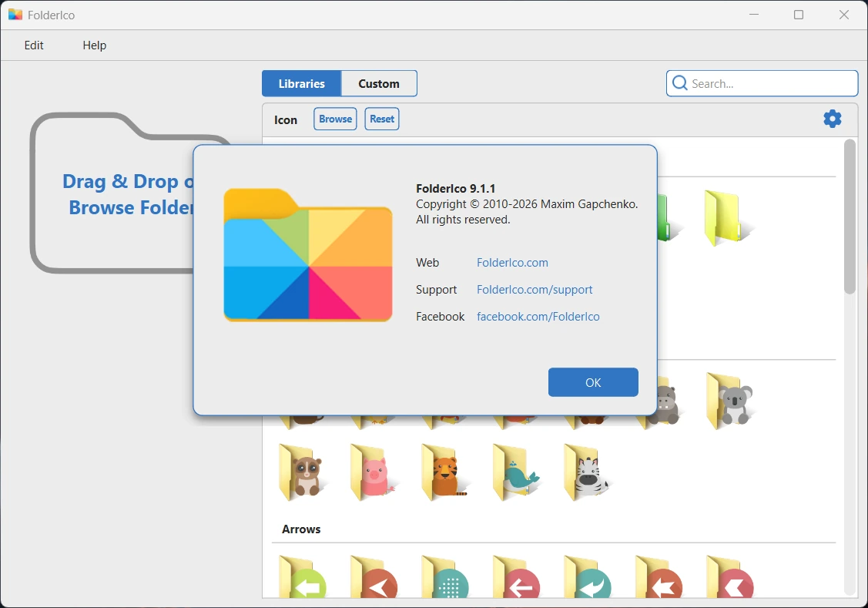Pick the teal dotted arrow folder icon

pyautogui.click(x=444, y=577)
